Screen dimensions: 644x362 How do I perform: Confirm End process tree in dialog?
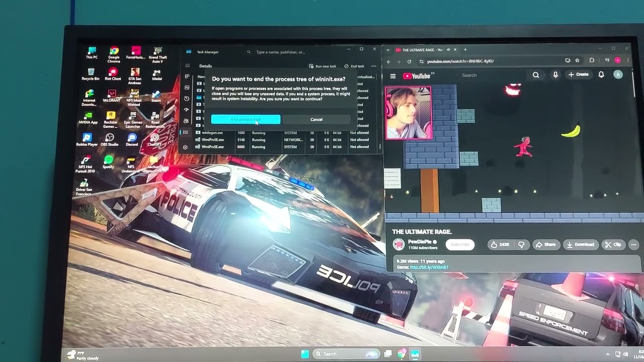click(246, 119)
